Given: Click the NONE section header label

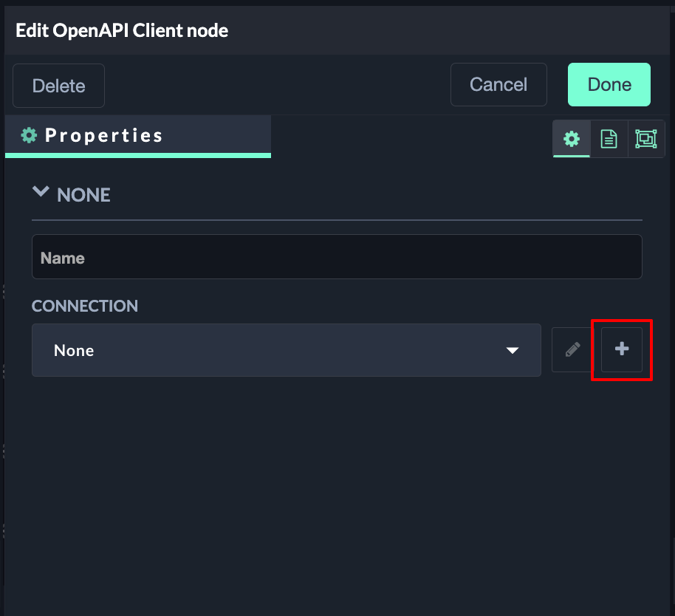Looking at the screenshot, I should pos(83,195).
